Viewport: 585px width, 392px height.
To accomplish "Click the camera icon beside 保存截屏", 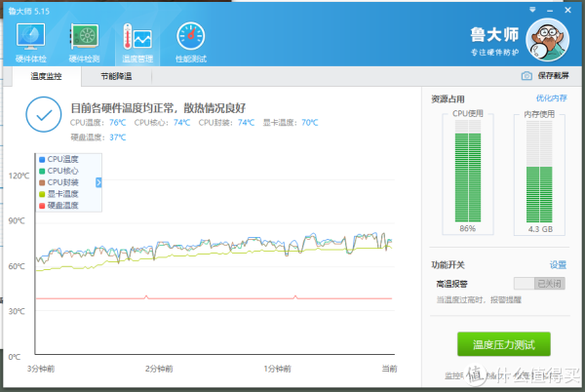I will click(526, 76).
